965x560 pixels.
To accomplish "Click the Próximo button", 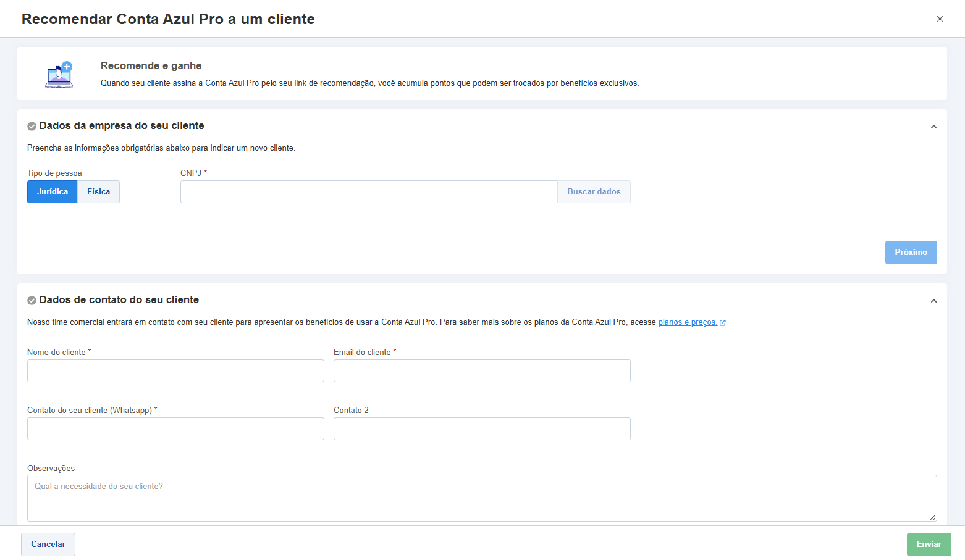I will [911, 253].
